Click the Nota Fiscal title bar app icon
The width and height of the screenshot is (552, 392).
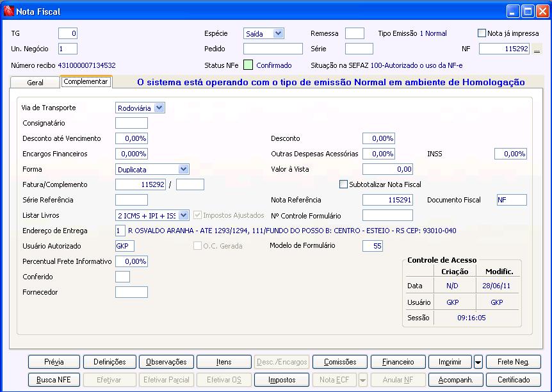[x=8, y=12]
